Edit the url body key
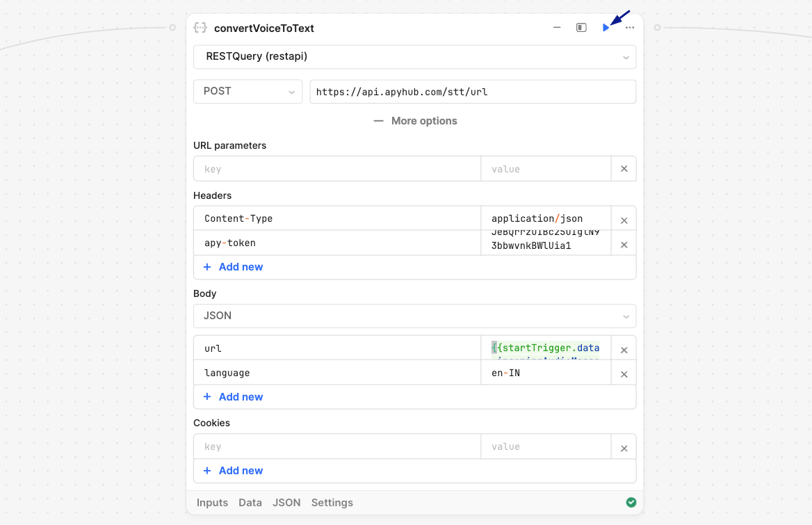This screenshot has width=812, height=525. pos(337,348)
